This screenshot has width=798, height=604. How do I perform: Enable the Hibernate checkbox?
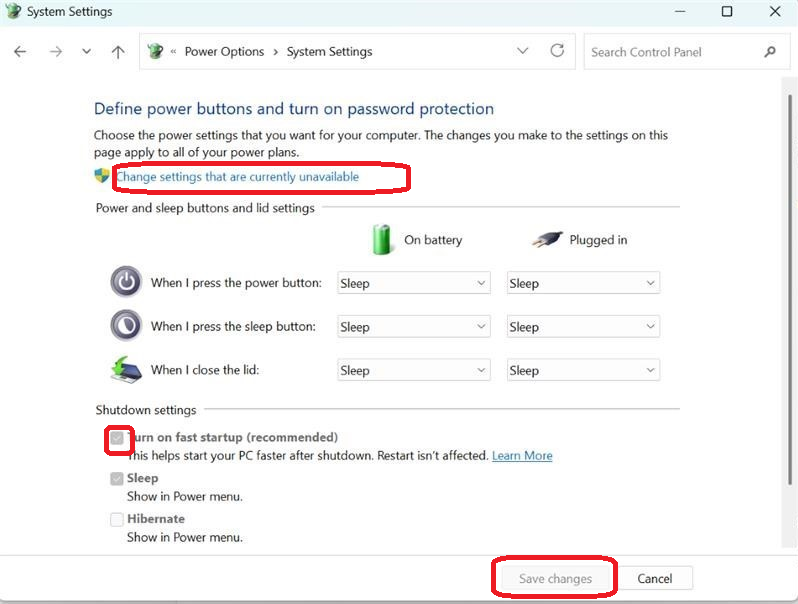point(117,519)
